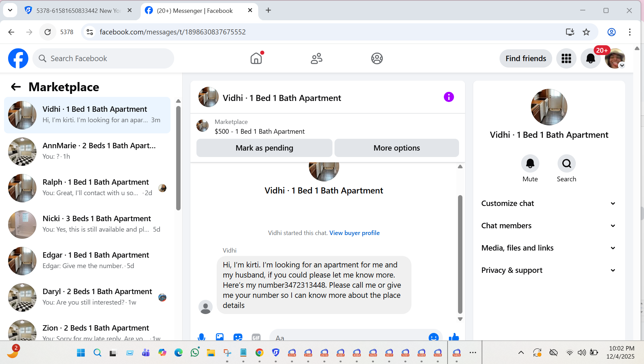Open Ralph 1 Bed 1 Bath conversation

coord(87,188)
